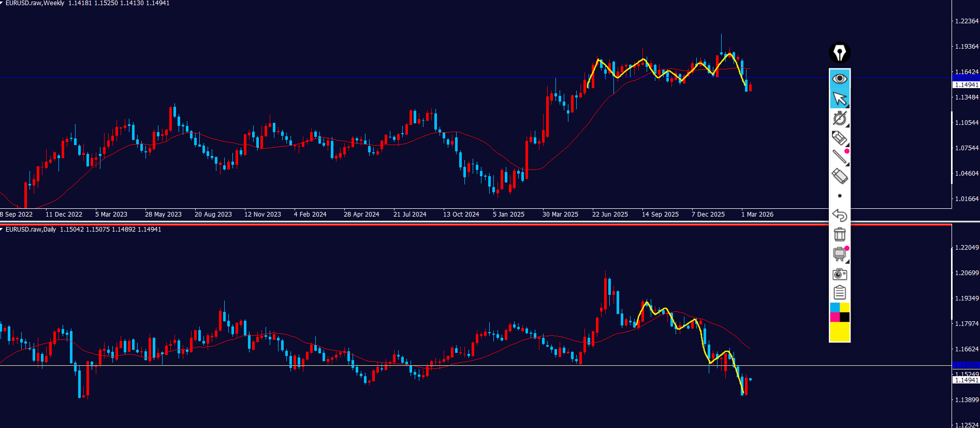980x428 pixels.
Task: Toggle ink visibility with the eye icon
Action: 839,79
